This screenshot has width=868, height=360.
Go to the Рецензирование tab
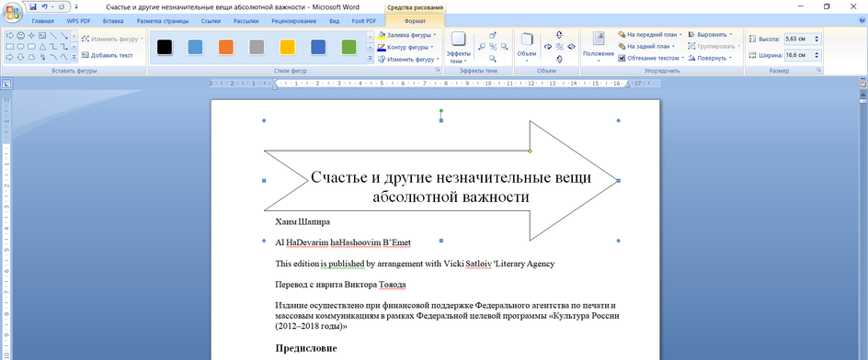[294, 21]
